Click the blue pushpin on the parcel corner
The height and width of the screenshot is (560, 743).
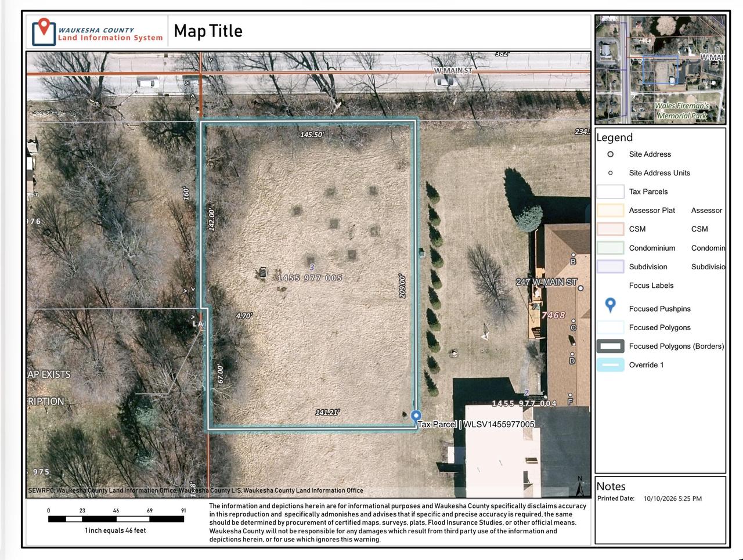(416, 417)
